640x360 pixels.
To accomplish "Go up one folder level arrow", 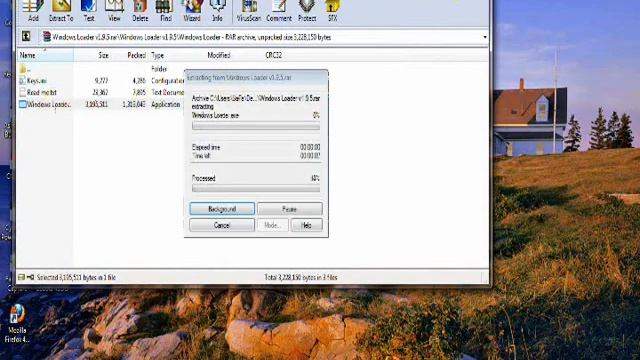I will (26, 36).
